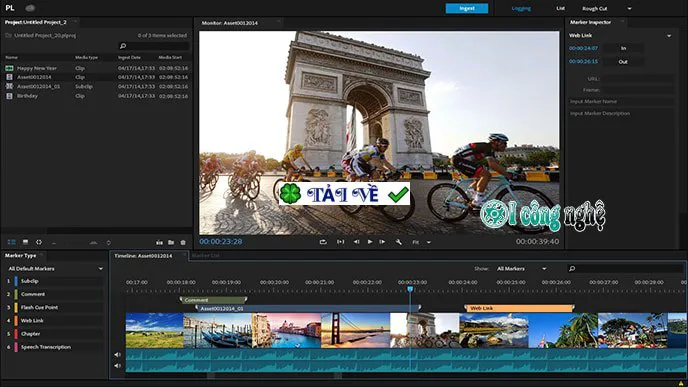Switch to the List workspace
The height and width of the screenshot is (387, 688).
pyautogui.click(x=560, y=8)
